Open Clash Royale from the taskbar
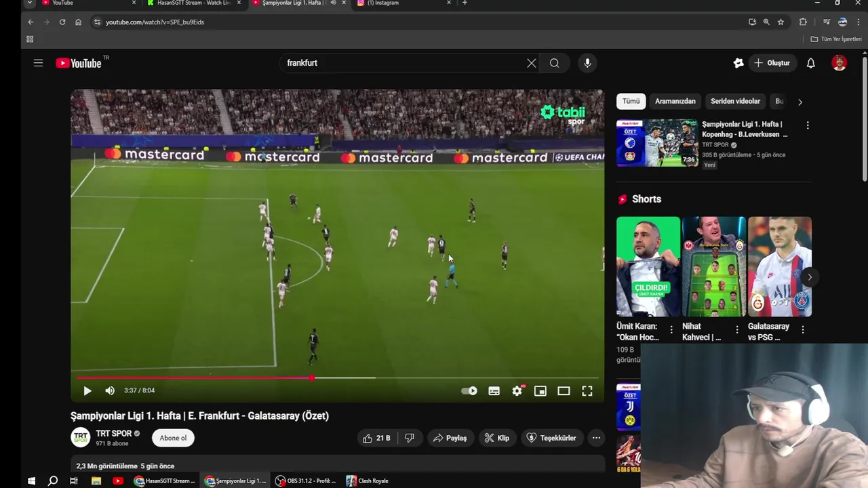Image resolution: width=868 pixels, height=488 pixels. pyautogui.click(x=368, y=481)
